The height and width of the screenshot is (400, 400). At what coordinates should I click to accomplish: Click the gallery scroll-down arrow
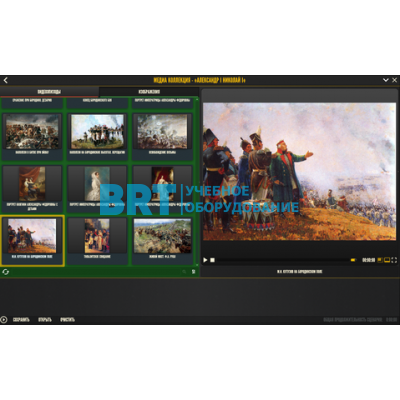(x=197, y=265)
